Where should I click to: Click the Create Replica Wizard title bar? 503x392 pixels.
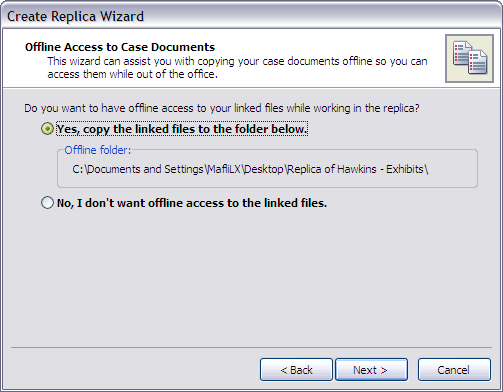coord(251,16)
